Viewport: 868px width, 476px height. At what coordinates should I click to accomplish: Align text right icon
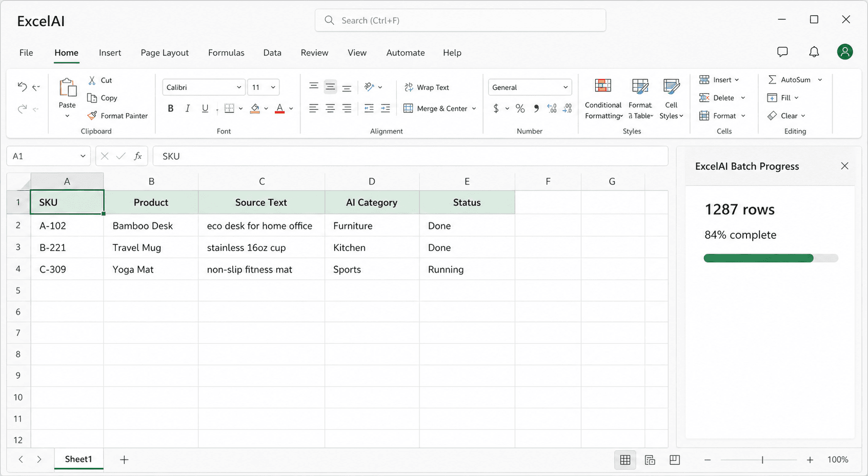347,108
